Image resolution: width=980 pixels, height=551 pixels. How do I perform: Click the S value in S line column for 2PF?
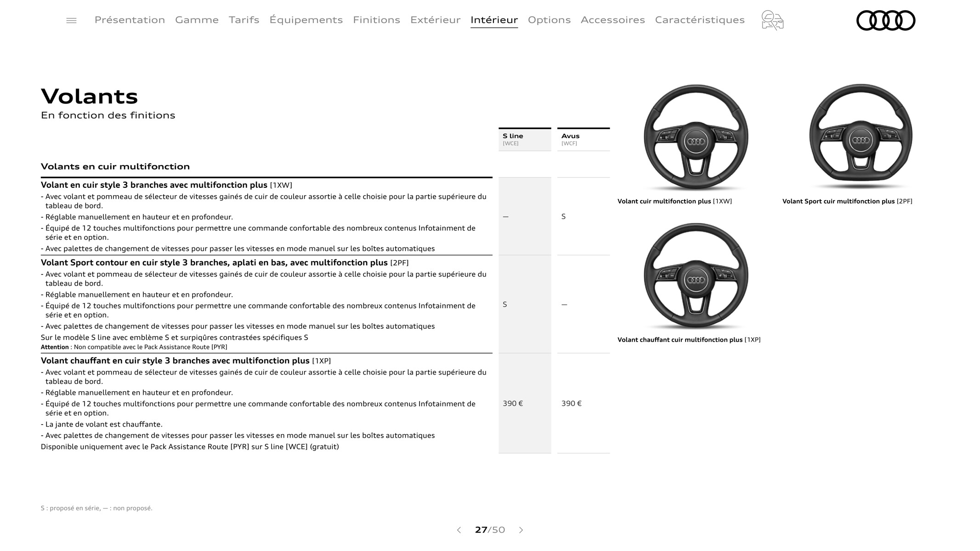point(504,304)
